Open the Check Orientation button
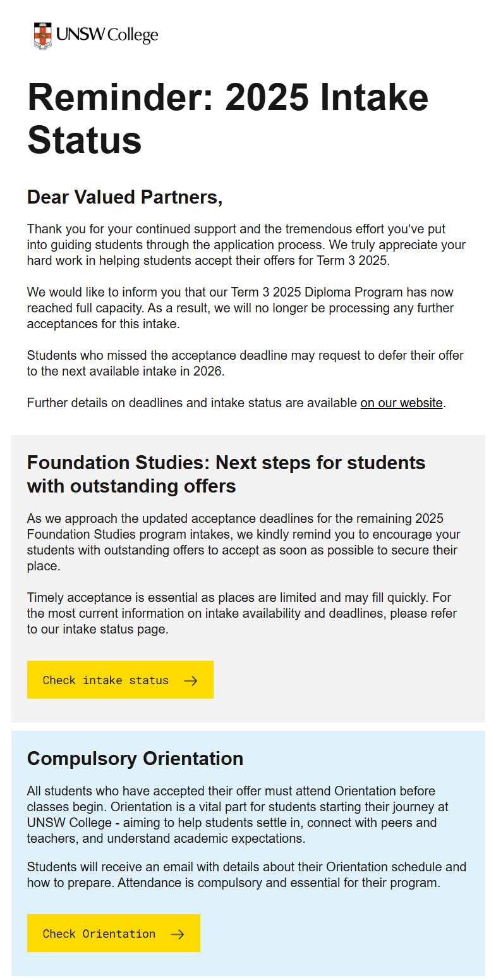This screenshot has width=496, height=980. pos(114,933)
